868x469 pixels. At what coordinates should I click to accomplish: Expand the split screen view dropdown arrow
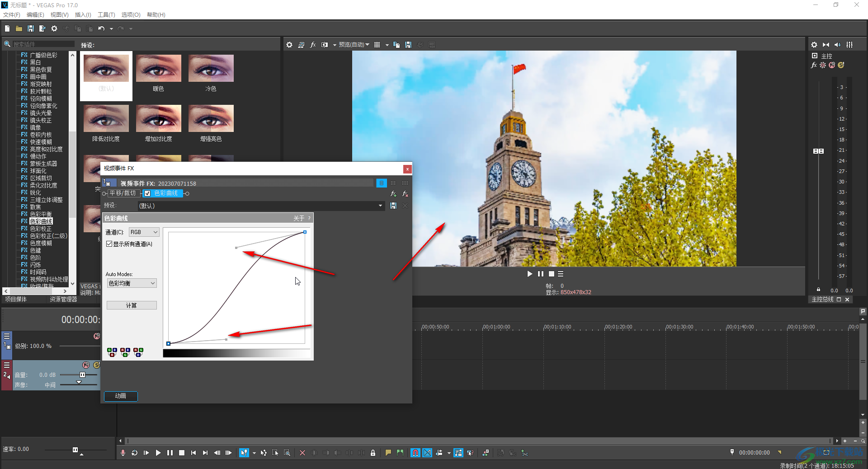(x=335, y=45)
